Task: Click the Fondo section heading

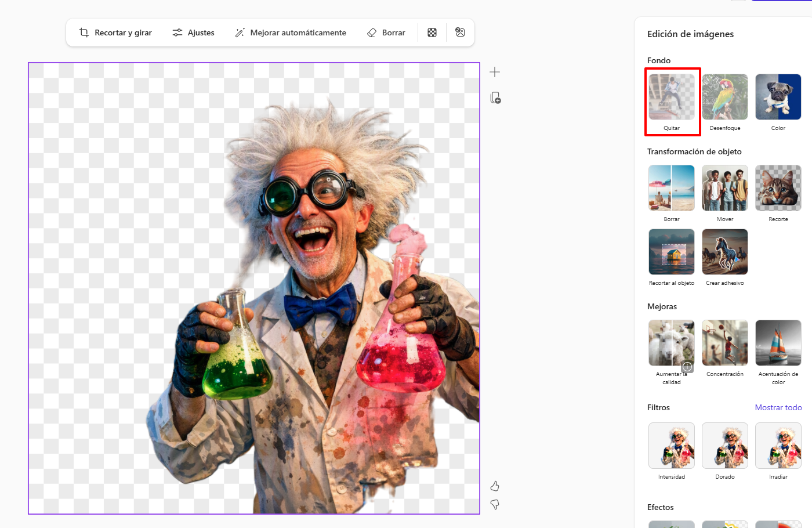Action: click(x=659, y=60)
